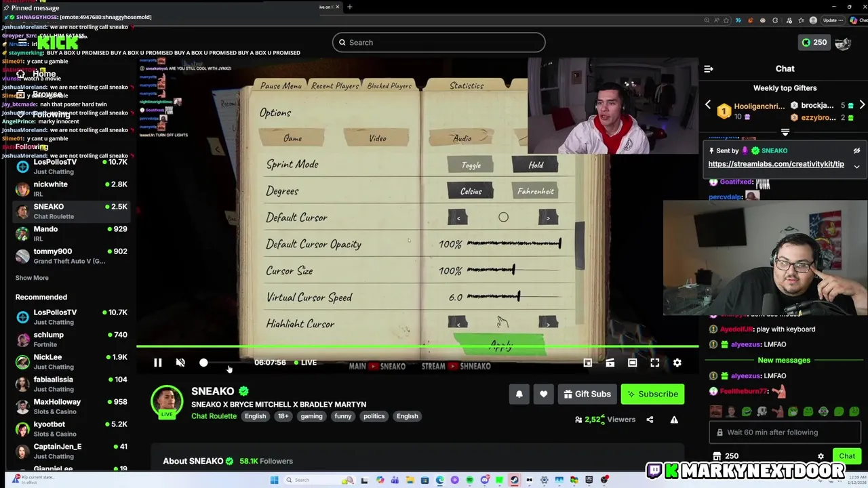
Task: Switch to the game Statistics tab
Action: pos(467,86)
